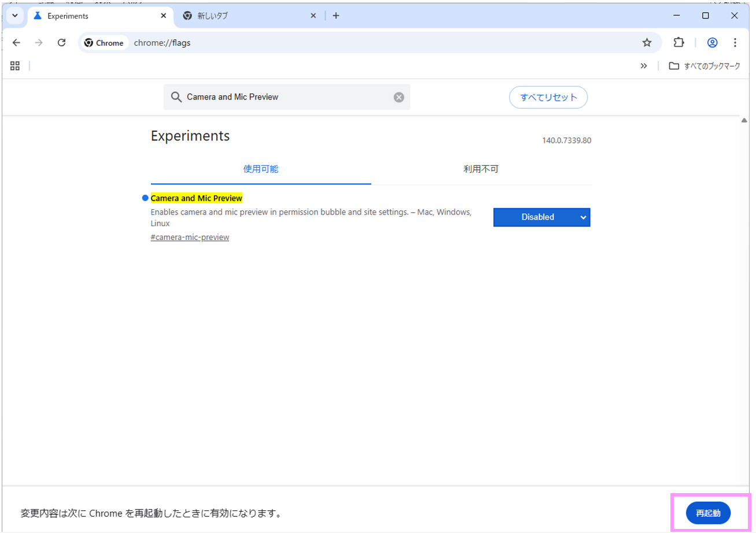Open the すべてのブックマーク folder

(x=704, y=66)
